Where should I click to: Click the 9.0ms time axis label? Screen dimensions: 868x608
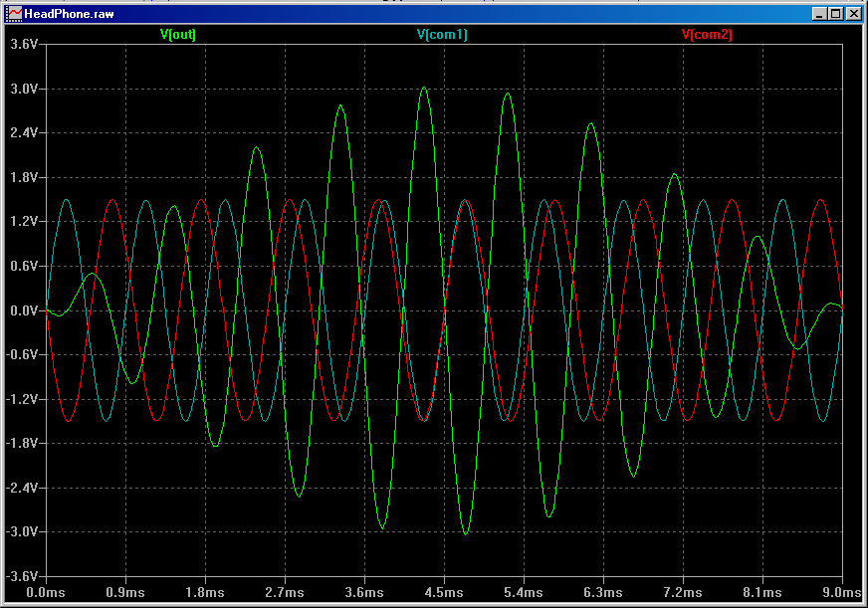pos(842,592)
